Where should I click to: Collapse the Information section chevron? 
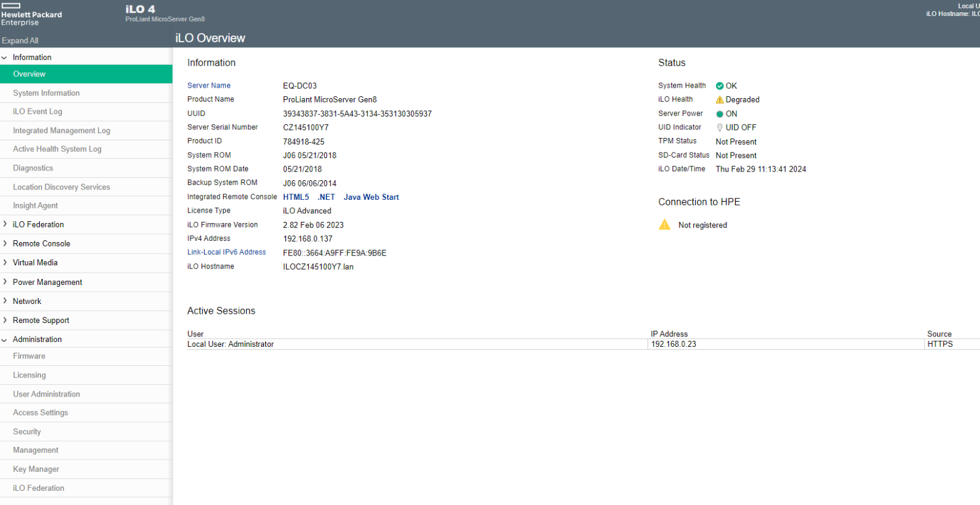(4, 58)
